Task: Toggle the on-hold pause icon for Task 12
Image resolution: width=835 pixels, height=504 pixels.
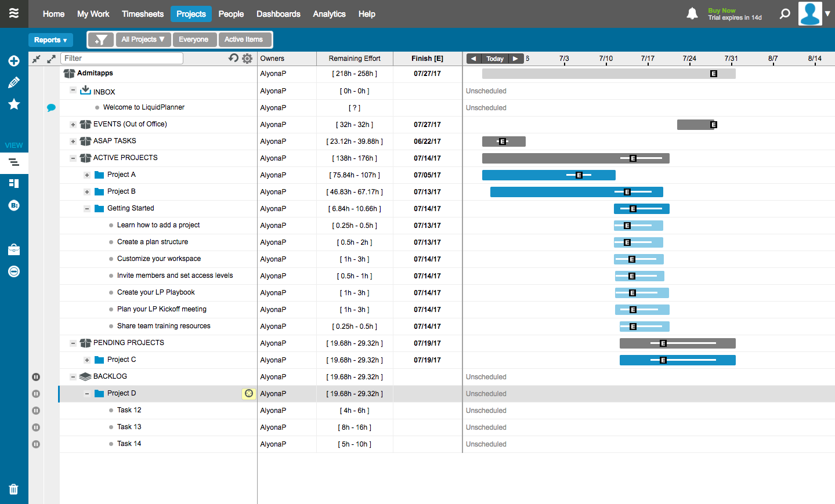Action: pyautogui.click(x=36, y=411)
